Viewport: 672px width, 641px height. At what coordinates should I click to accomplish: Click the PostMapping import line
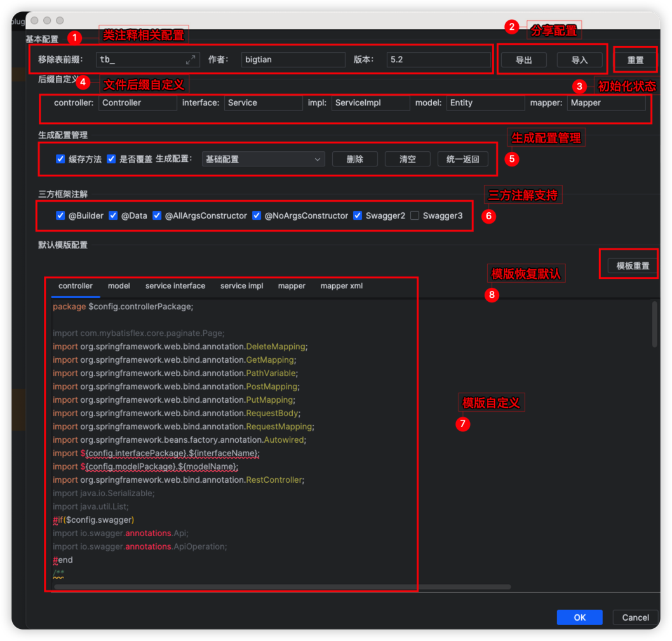coord(176,386)
